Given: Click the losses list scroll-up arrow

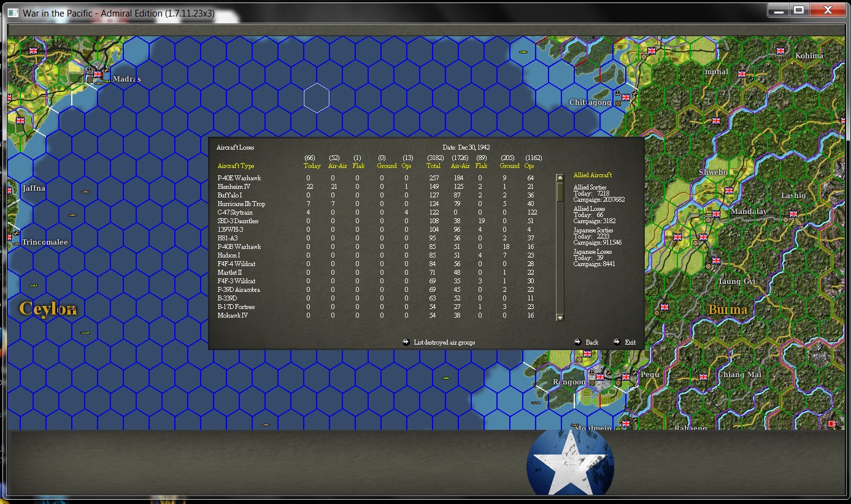Looking at the screenshot, I should click(x=560, y=178).
